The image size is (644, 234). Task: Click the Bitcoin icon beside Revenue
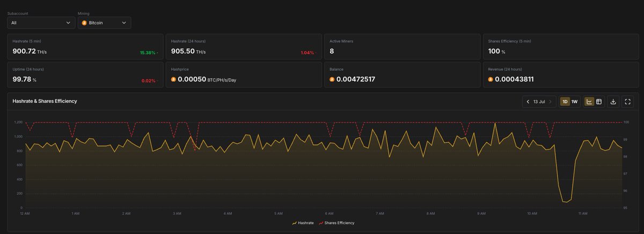(490, 79)
